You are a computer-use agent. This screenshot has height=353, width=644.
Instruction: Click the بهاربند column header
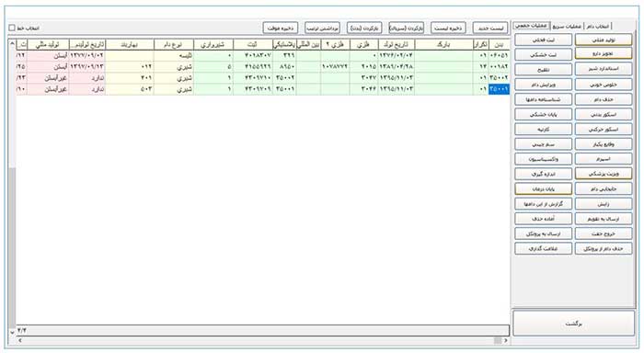(x=130, y=44)
